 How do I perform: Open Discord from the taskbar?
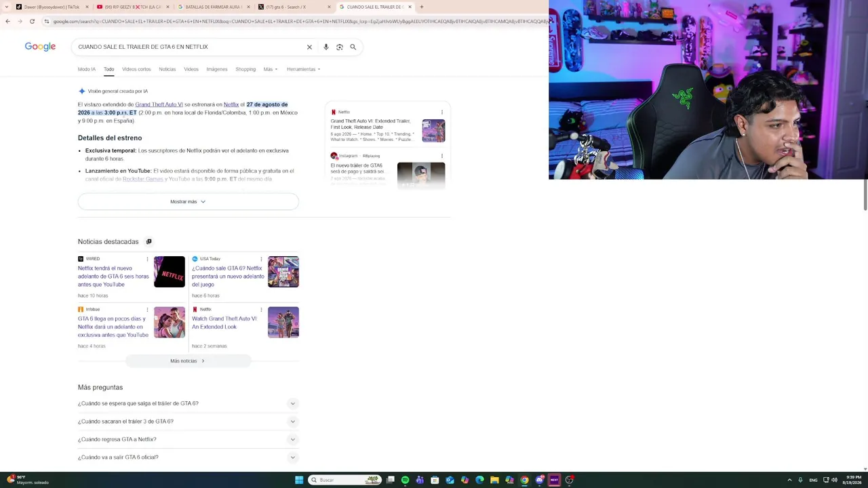click(539, 480)
